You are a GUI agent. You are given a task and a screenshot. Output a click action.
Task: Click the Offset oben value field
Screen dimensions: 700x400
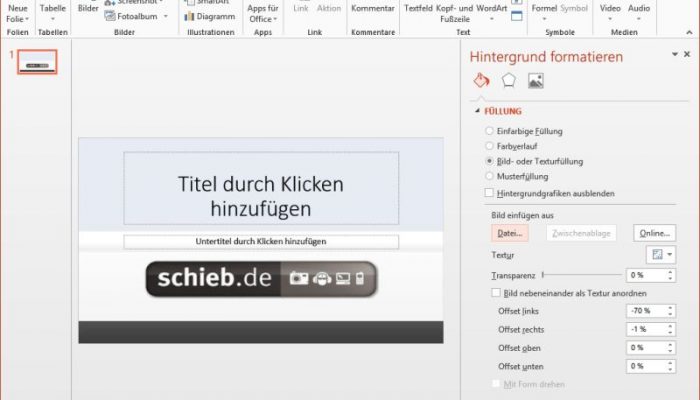coord(646,348)
